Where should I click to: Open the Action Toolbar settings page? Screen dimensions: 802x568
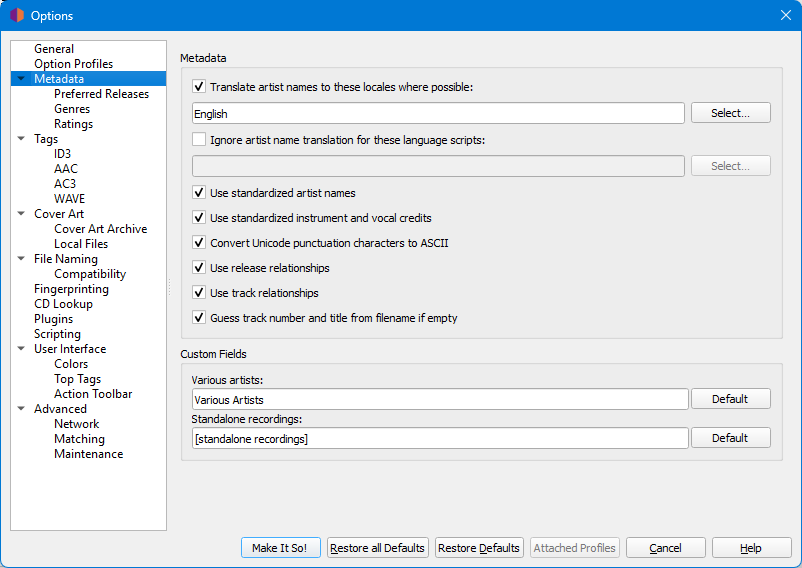point(93,394)
